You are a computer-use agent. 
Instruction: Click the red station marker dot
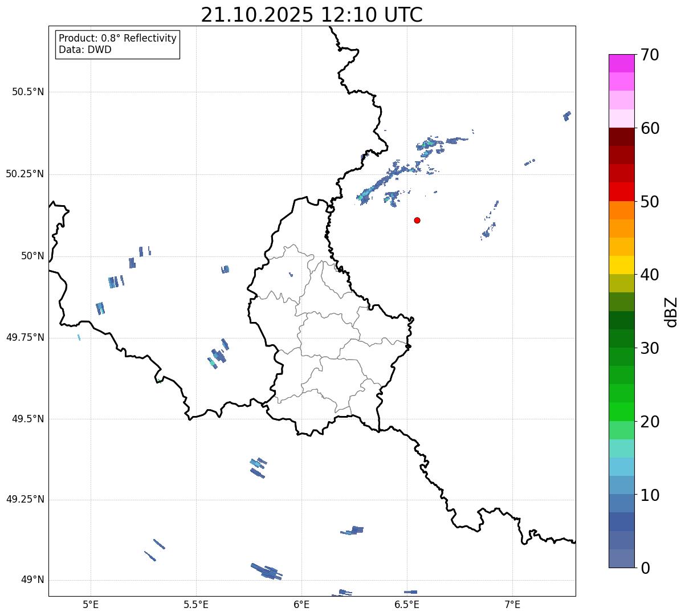417,220
